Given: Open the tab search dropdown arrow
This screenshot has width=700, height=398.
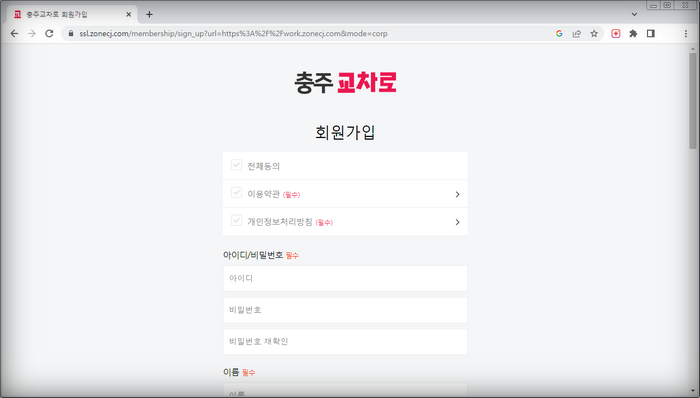Looking at the screenshot, I should click(634, 14).
